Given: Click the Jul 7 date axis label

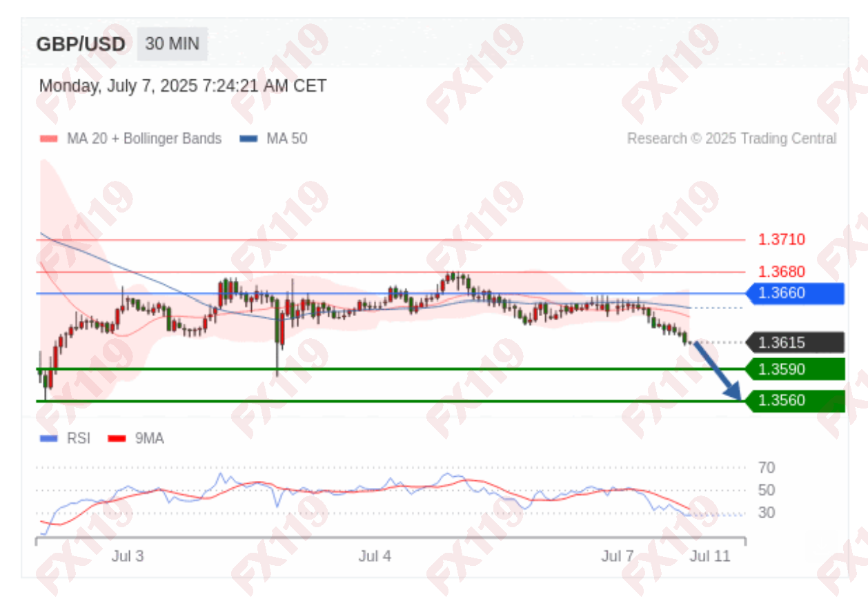Looking at the screenshot, I should 618,557.
